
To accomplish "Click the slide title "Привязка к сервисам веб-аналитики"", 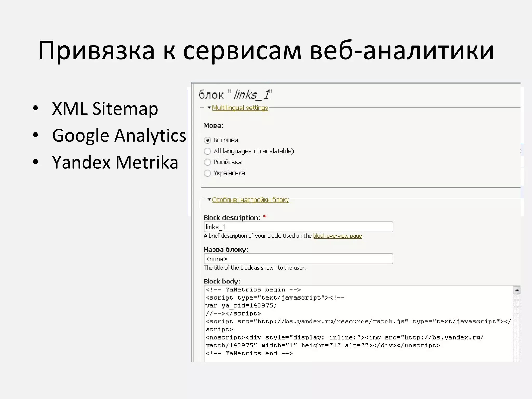I will [x=266, y=51].
